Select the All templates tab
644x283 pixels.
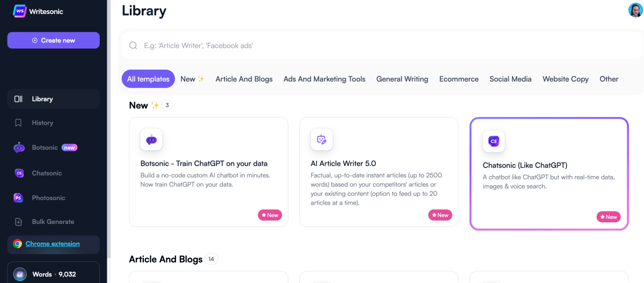coord(148,79)
